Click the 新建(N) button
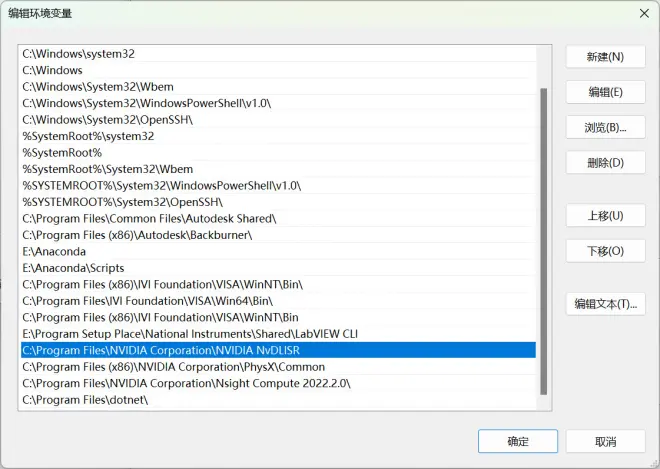This screenshot has width=660, height=469. [605, 57]
